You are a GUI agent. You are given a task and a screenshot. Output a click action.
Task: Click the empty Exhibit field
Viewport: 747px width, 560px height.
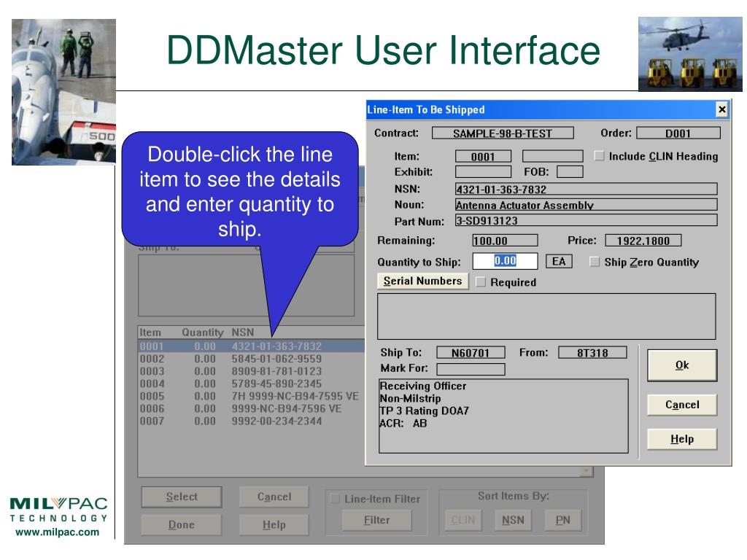point(483,171)
